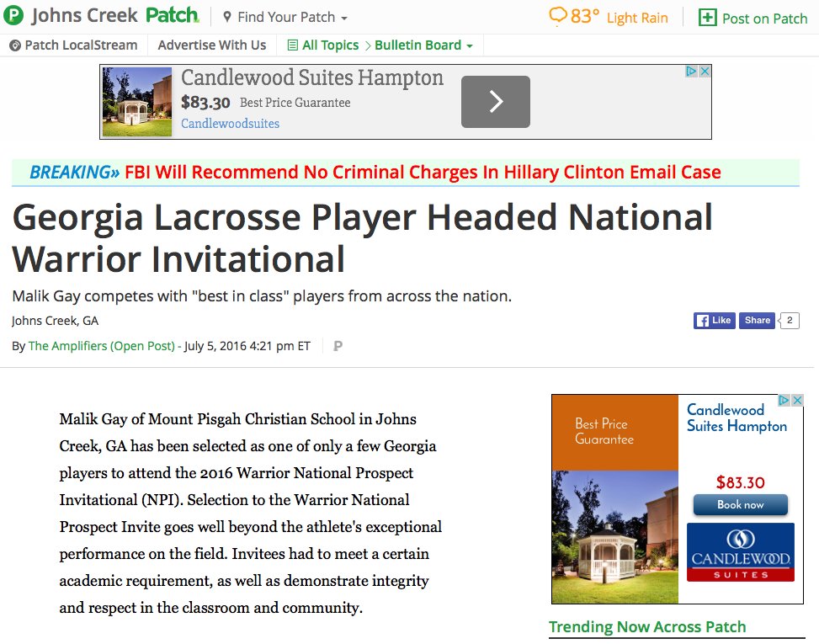Click the Facebook Share button
819x644 pixels.
pyautogui.click(x=757, y=321)
